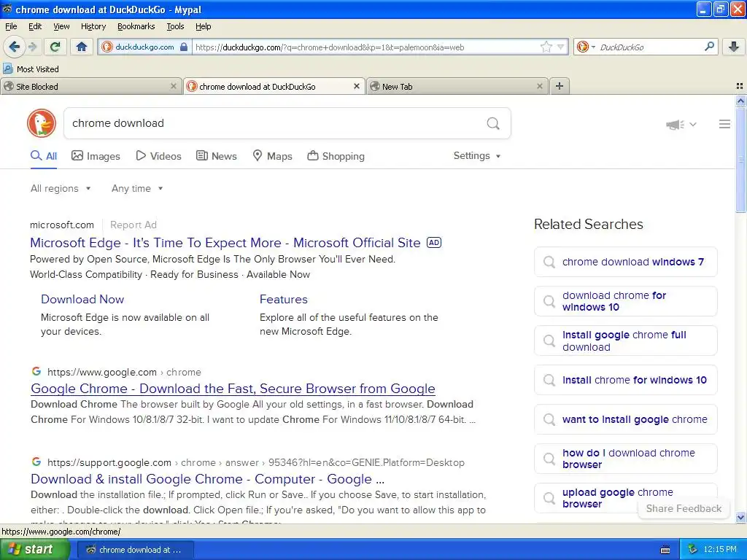Image resolution: width=747 pixels, height=560 pixels.
Task: Click the page scrollbar up arrow
Action: (x=740, y=101)
